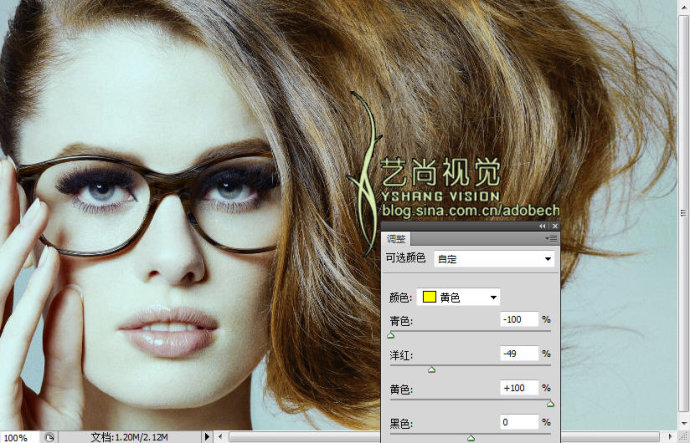The height and width of the screenshot is (443, 690).
Task: Expand the 颜色 dropdown set to 黄色
Action: [458, 297]
